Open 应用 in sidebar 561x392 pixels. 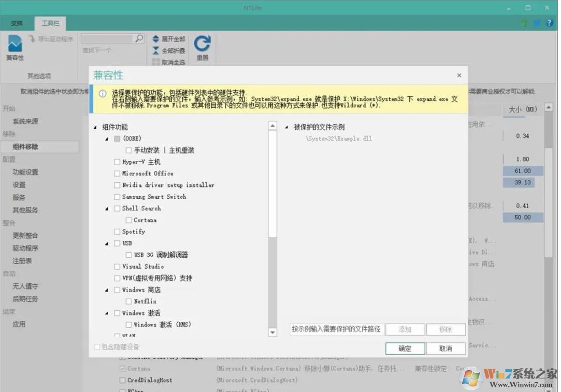19,324
